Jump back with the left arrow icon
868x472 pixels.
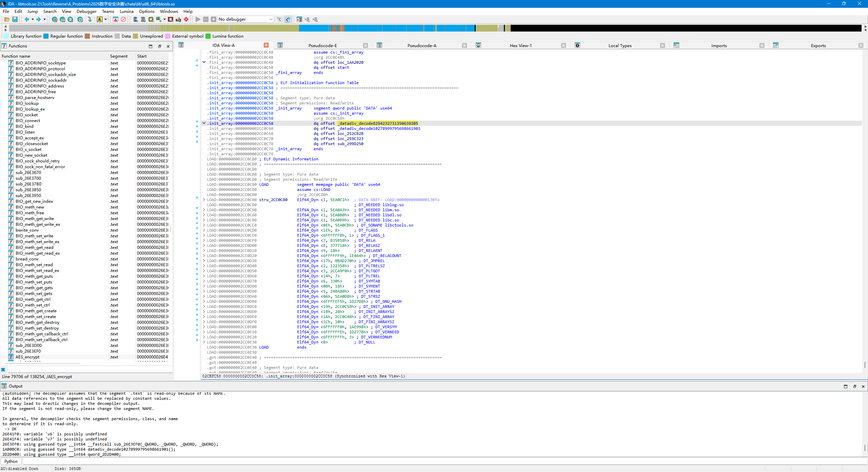coord(27,19)
